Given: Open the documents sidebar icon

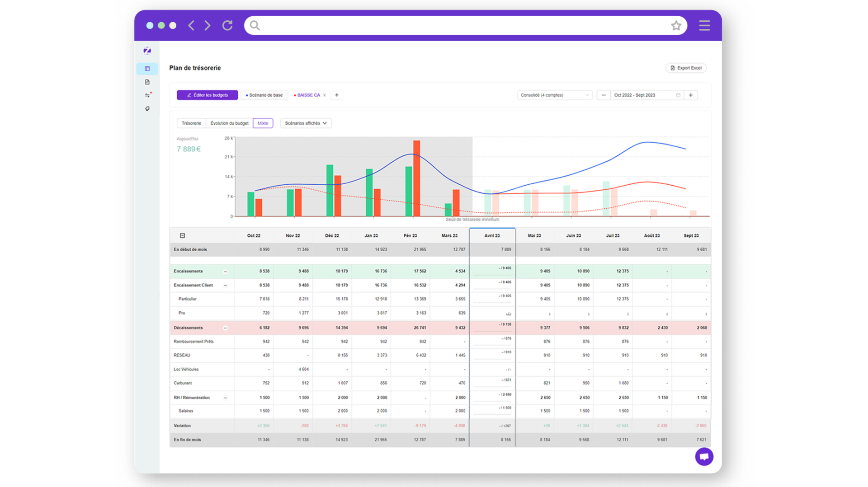Looking at the screenshot, I should tap(147, 82).
